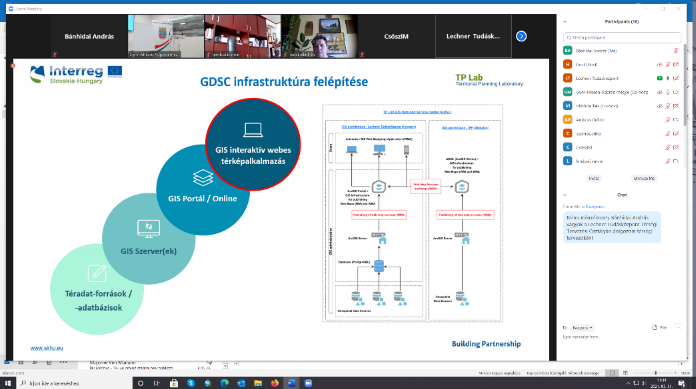Launch Microsoft Edge from taskbar

pos(225,383)
